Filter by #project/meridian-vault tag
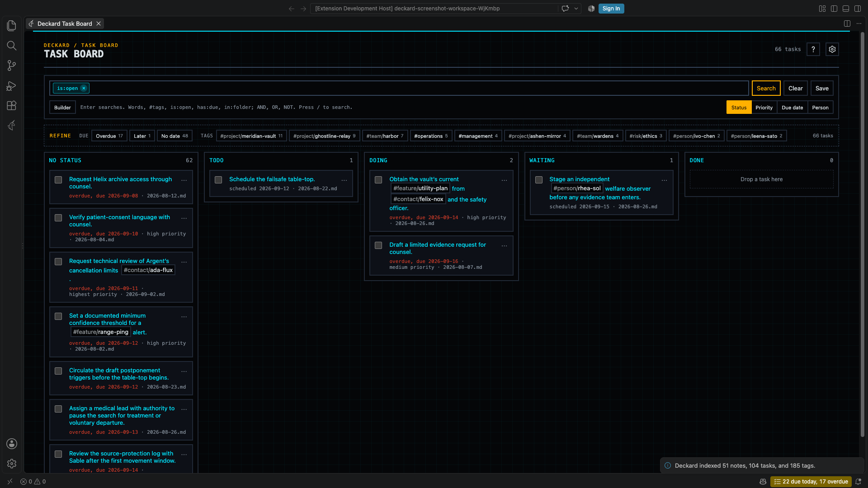This screenshot has width=868, height=488. click(x=251, y=136)
